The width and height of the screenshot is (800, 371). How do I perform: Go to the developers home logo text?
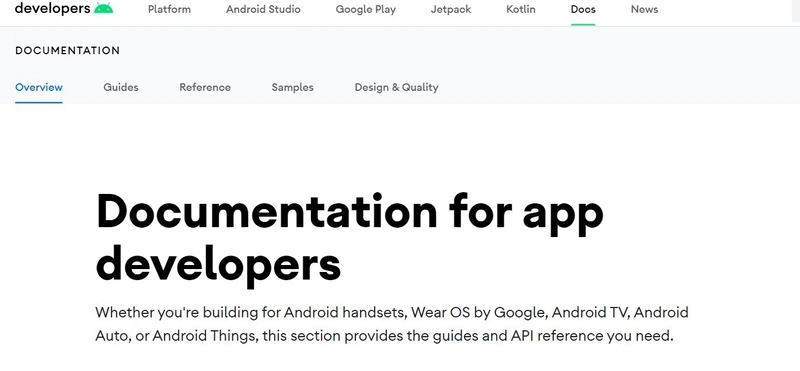pos(53,8)
